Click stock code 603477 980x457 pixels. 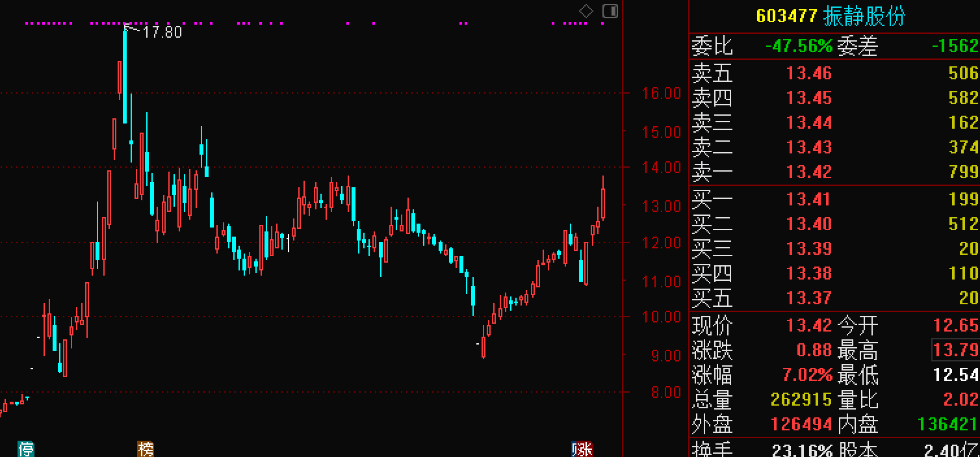[786, 16]
